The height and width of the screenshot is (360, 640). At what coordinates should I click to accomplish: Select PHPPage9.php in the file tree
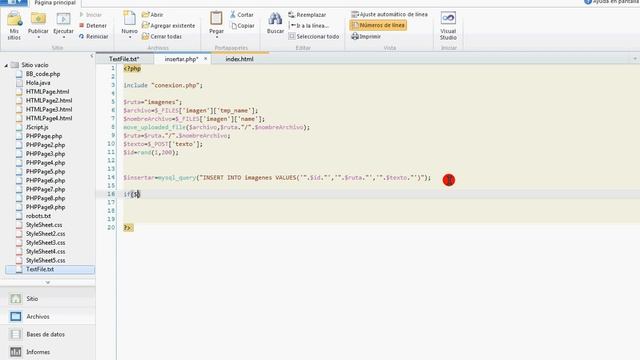tap(45, 207)
